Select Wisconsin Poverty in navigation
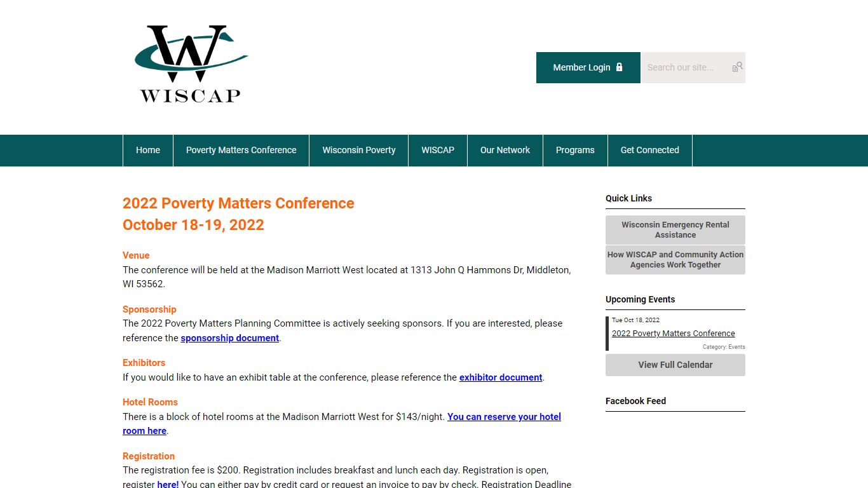 point(359,151)
